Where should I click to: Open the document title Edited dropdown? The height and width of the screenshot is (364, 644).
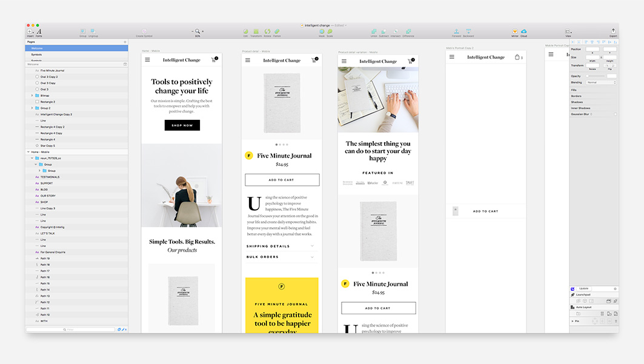click(x=340, y=25)
